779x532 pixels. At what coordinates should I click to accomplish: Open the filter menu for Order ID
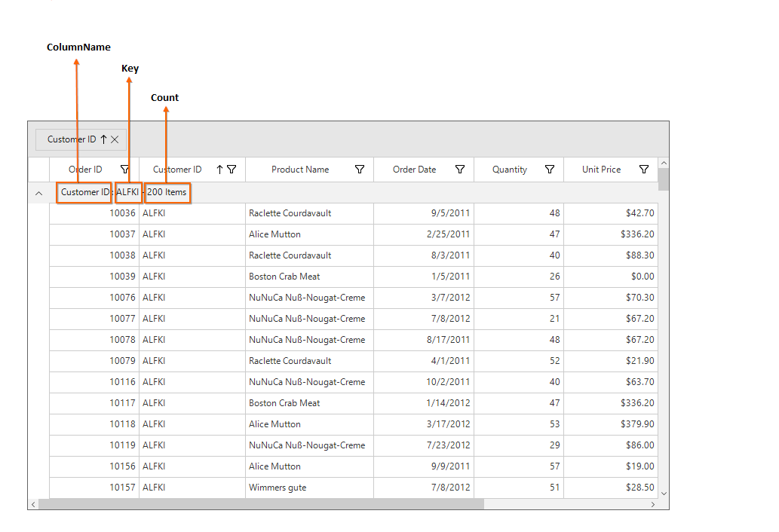pos(124,169)
